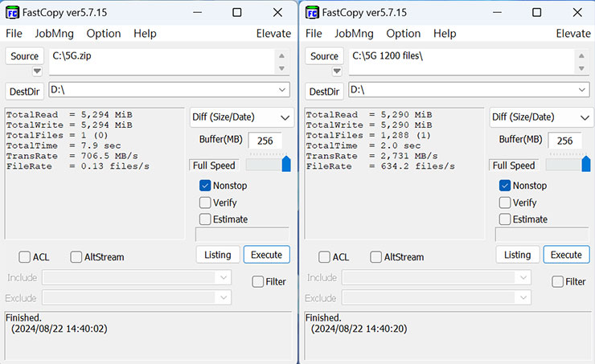This screenshot has width=595, height=364.
Task: Close the right FastCopy window
Action: click(x=577, y=13)
